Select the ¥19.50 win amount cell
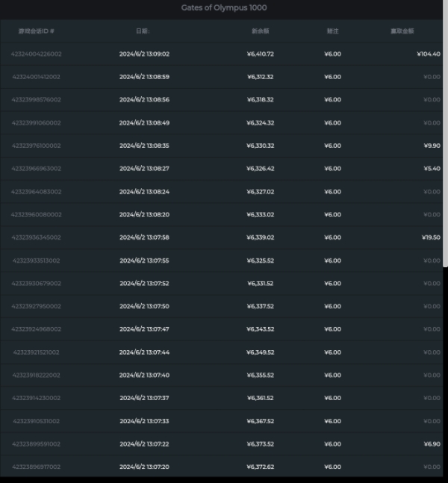Viewport: 448px width, 483px height. 431,237
